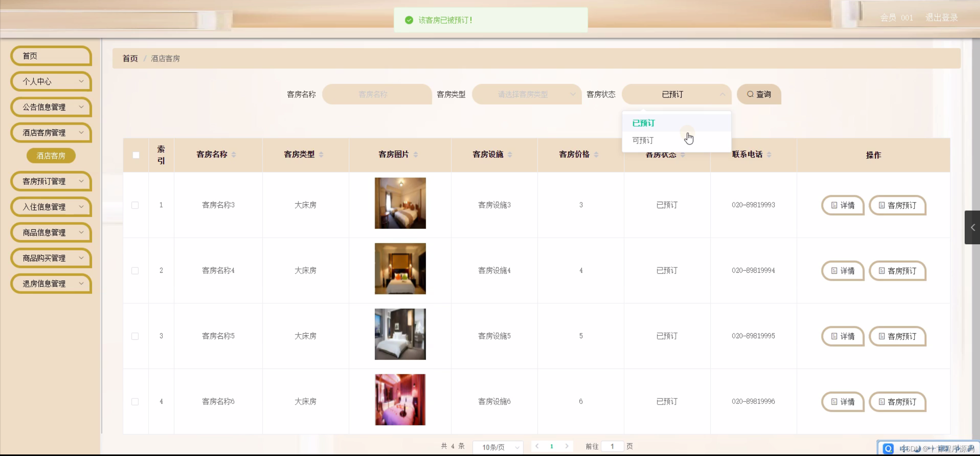Open 酒店客房 in the sidebar menu

click(51, 156)
